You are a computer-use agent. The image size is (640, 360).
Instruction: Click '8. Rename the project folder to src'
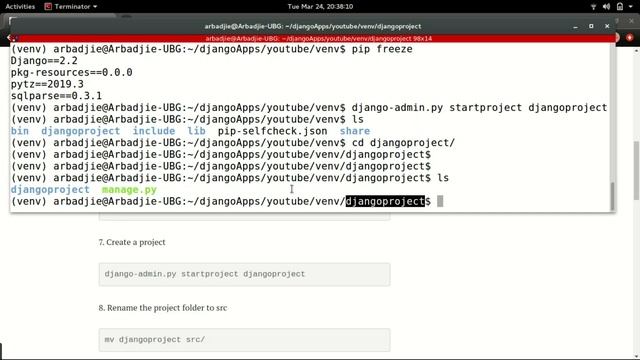coord(162,308)
